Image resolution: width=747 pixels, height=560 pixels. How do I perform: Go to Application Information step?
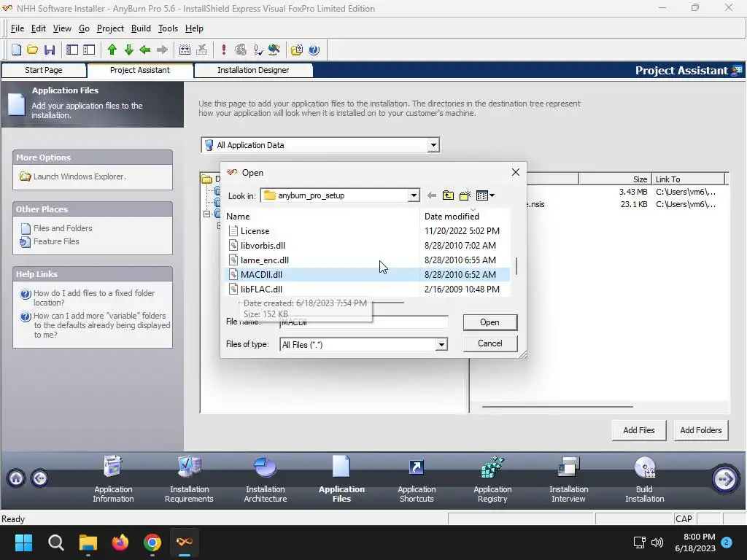pyautogui.click(x=113, y=479)
